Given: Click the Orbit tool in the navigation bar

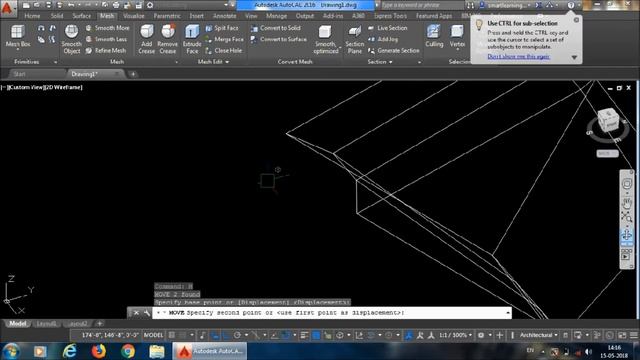Looking at the screenshot, I should (x=627, y=235).
